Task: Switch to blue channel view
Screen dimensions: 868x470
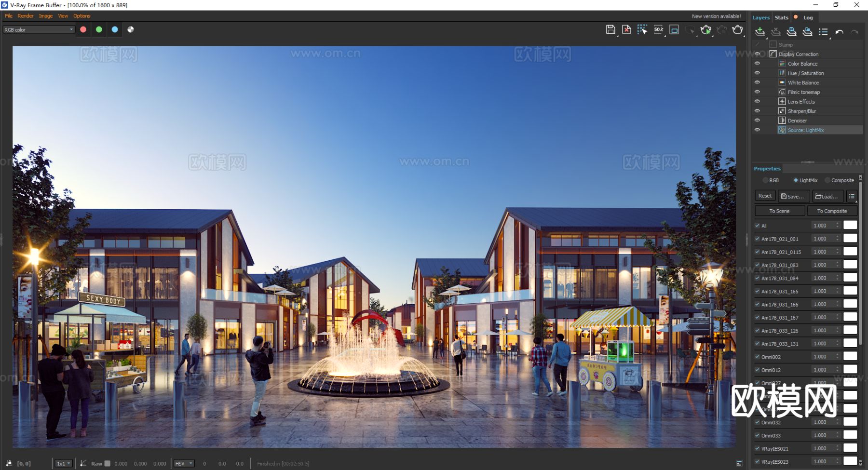Action: coord(115,29)
